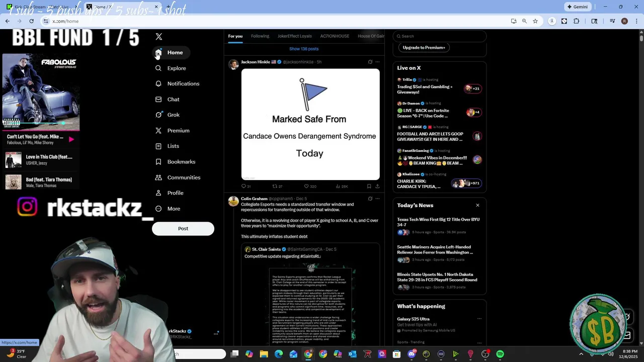Open Illinois State Upsets North Dakota State story
This screenshot has height=362, width=644.
pos(439,281)
